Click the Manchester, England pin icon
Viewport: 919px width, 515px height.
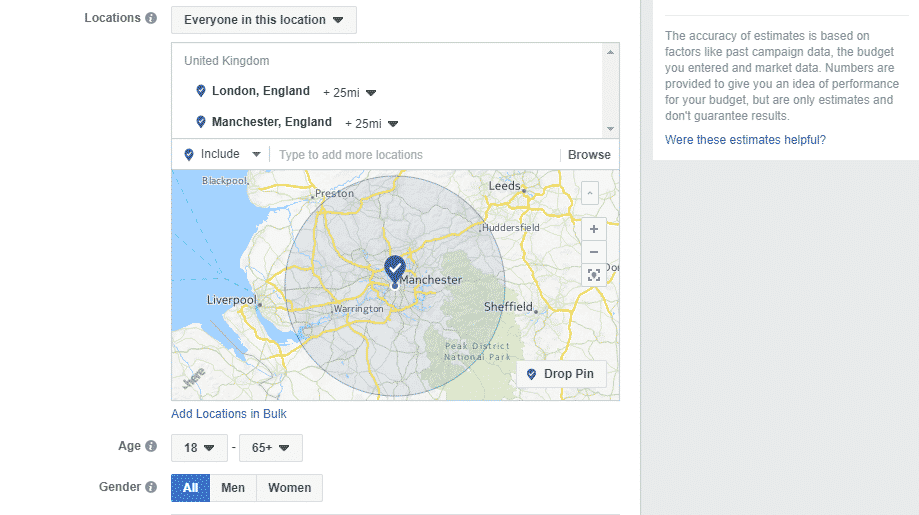tap(200, 122)
